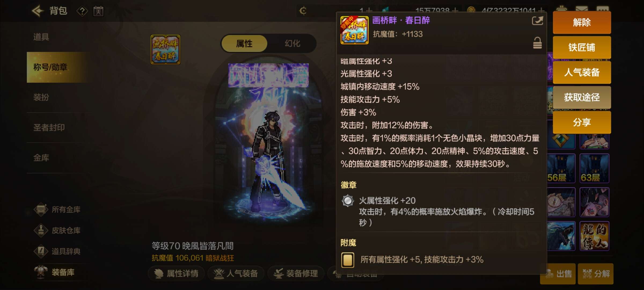Select the equipped 画桥畔 春日醉 title icon

(166, 50)
